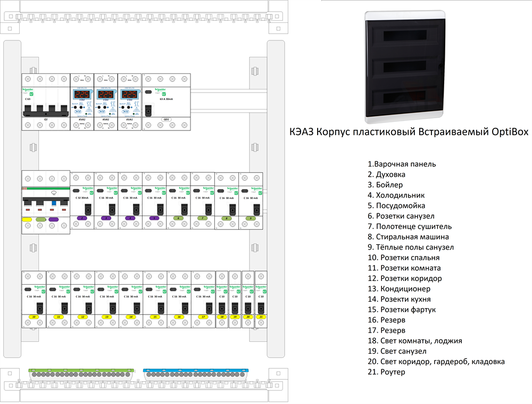Viewport: 532px width, 404px height.
Task: Select list entry 10. Розетки спальня
Action: tap(403, 258)
